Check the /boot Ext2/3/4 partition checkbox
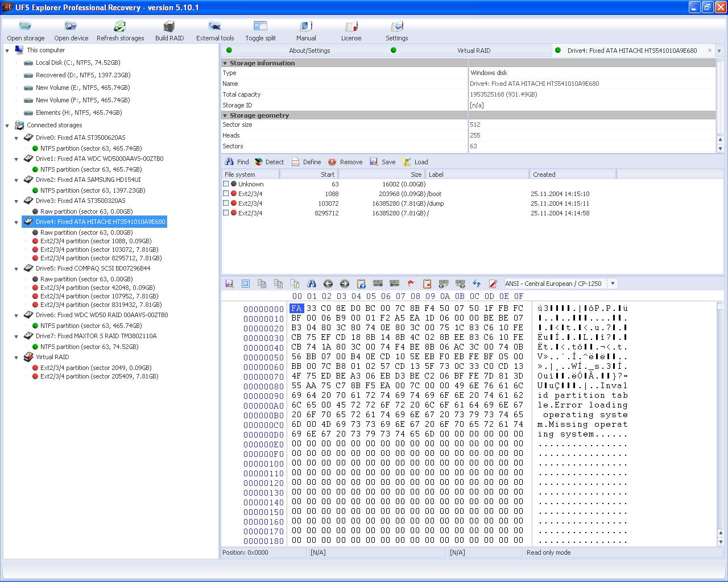The height and width of the screenshot is (582, 728). click(x=226, y=194)
